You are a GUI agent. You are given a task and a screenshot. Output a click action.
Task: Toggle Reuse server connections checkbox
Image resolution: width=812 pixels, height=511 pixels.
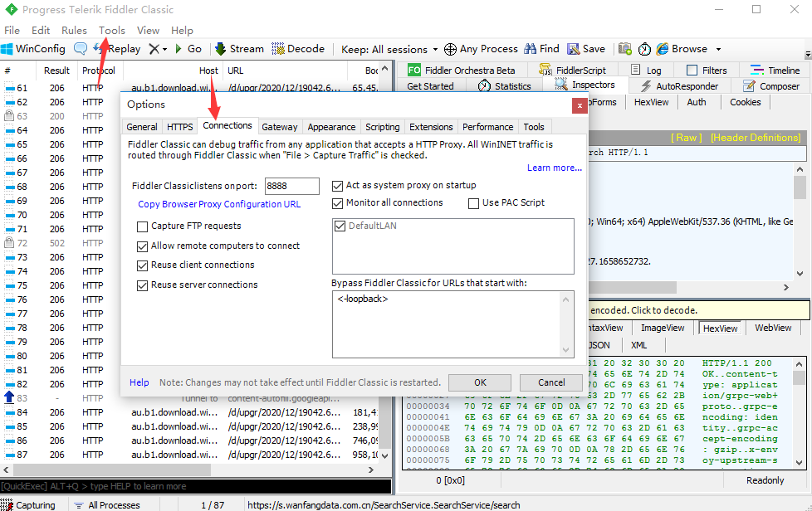tap(143, 285)
